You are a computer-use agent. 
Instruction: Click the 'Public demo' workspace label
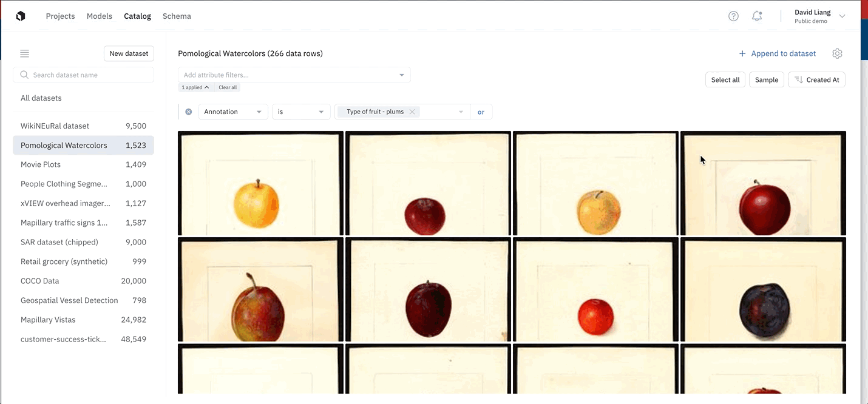(x=811, y=21)
